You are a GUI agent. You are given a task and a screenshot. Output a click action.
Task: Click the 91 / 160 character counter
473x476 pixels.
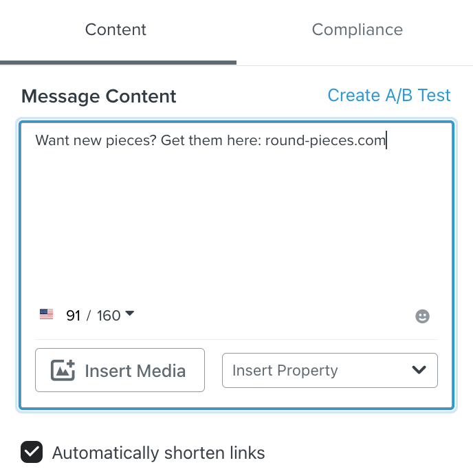pyautogui.click(x=93, y=316)
